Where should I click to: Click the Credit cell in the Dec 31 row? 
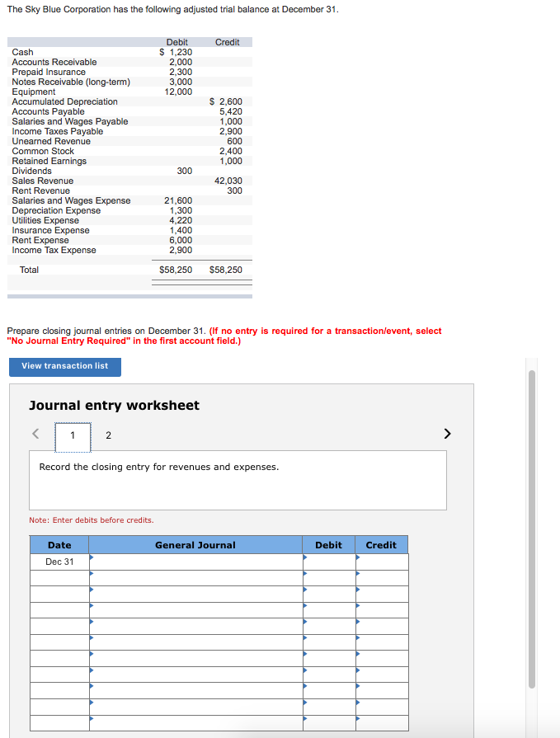pos(381,562)
